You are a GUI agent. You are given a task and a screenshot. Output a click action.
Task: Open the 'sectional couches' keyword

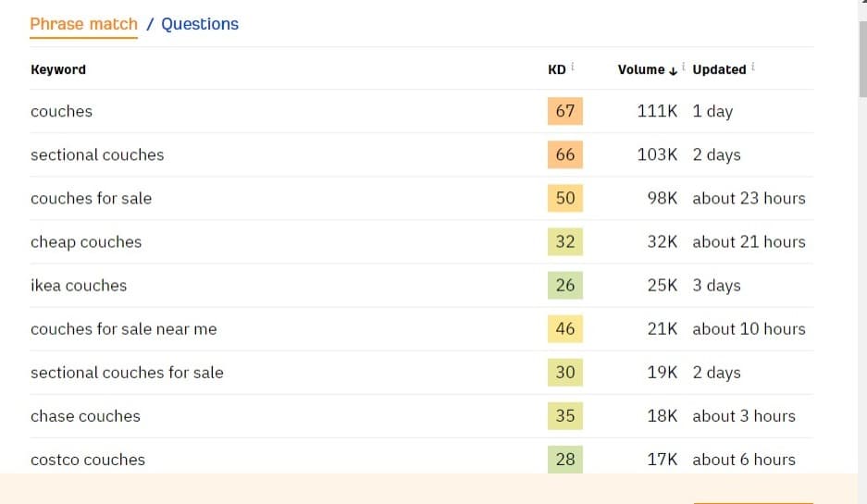(x=97, y=154)
